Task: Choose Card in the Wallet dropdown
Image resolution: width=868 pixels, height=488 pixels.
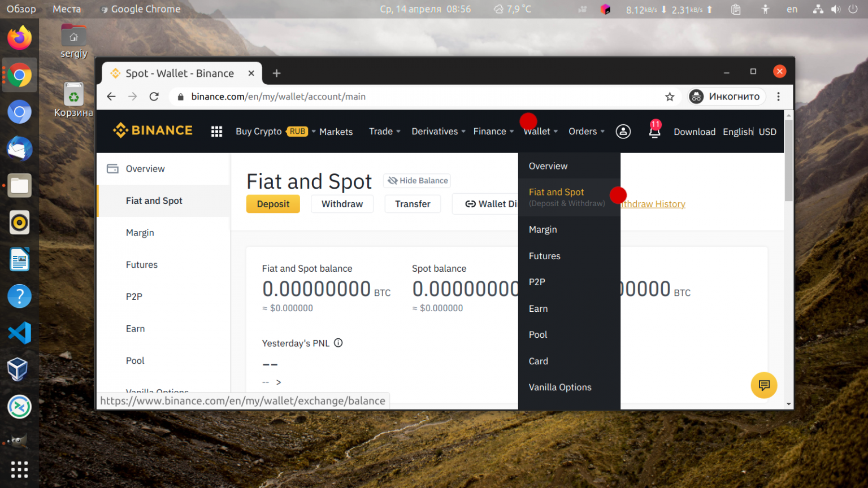Action: tap(569, 361)
